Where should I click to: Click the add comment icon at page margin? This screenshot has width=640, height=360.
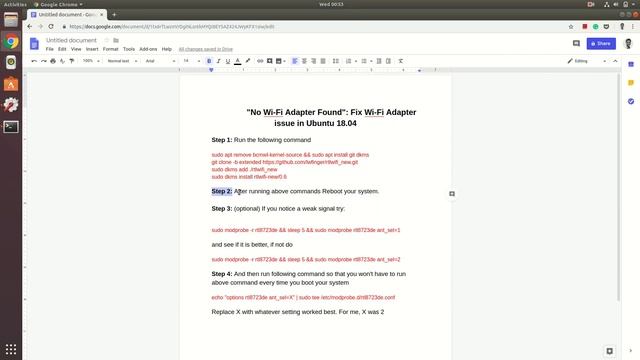(x=452, y=194)
